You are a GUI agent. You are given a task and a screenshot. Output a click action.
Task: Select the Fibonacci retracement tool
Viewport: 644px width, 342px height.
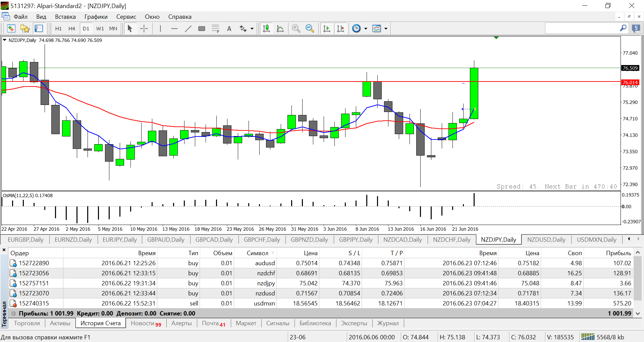pos(215,28)
